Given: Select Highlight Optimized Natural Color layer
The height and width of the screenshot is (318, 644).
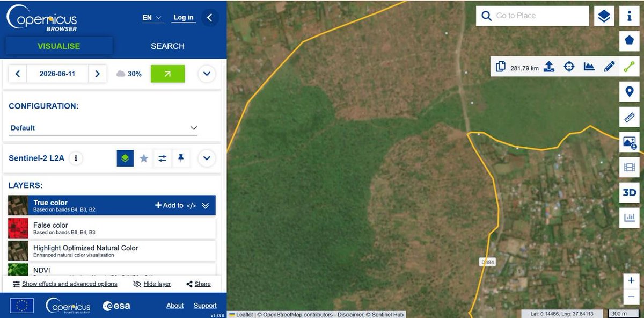Looking at the screenshot, I should 112,251.
